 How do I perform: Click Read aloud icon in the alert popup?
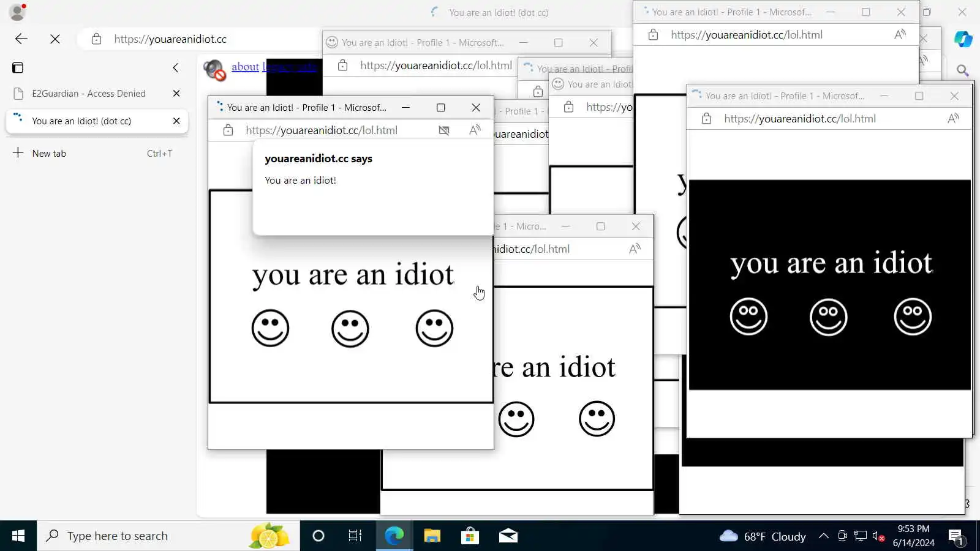tap(475, 130)
